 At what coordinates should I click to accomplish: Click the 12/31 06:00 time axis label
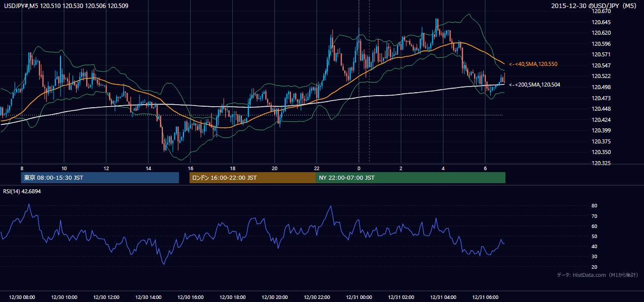(x=485, y=297)
